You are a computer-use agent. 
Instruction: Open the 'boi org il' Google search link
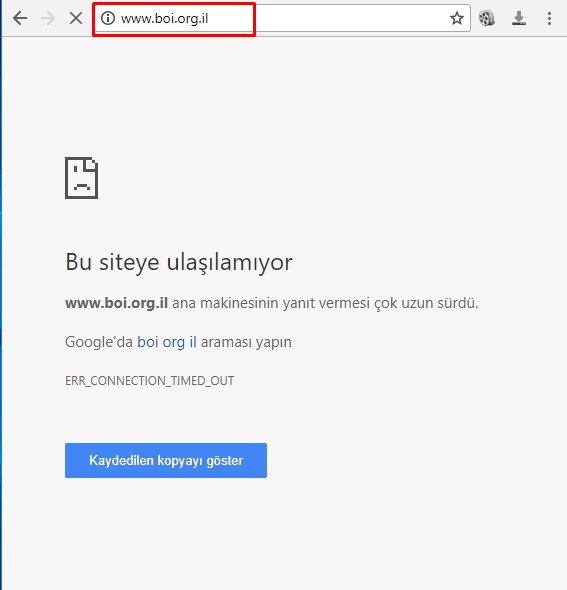167,342
